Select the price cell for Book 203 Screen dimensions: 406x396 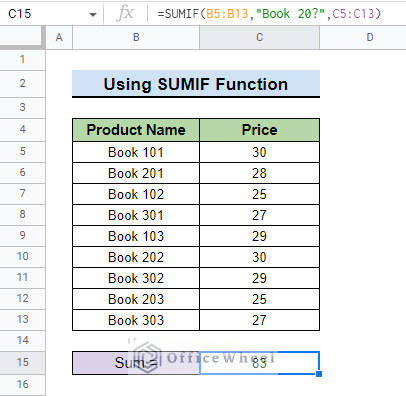tap(259, 299)
